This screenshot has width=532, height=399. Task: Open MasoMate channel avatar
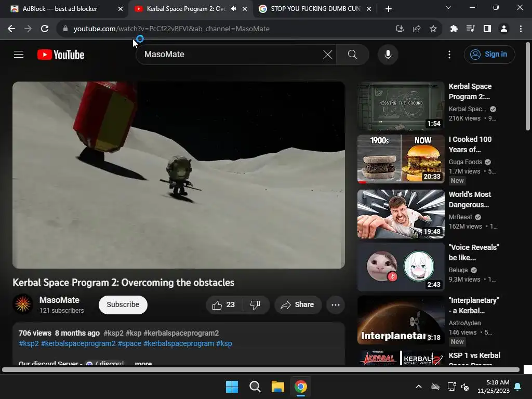[23, 304]
